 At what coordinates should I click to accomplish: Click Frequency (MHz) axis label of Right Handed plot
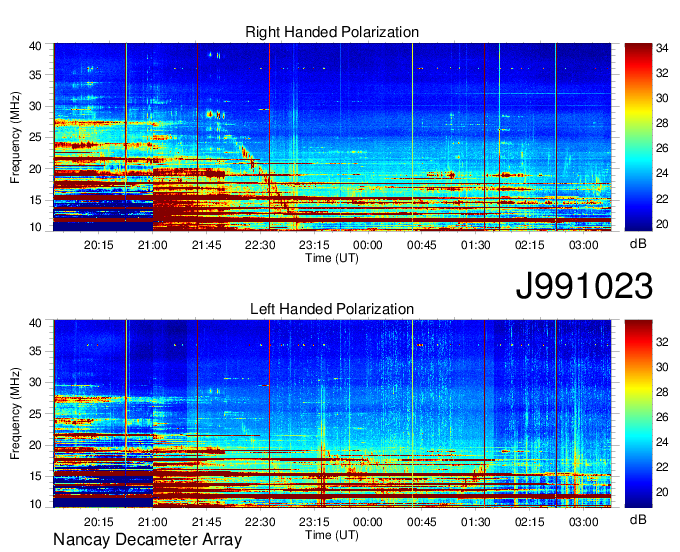pos(15,137)
